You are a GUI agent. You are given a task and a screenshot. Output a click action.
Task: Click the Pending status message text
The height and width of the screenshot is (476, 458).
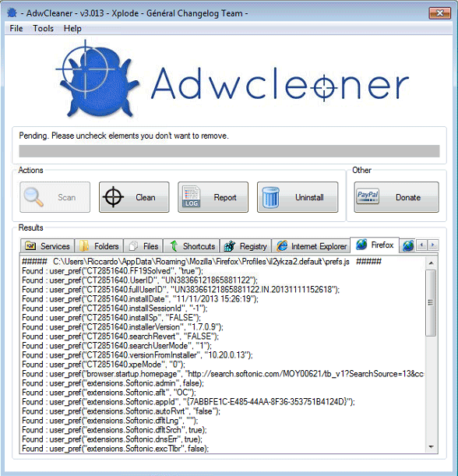(124, 136)
